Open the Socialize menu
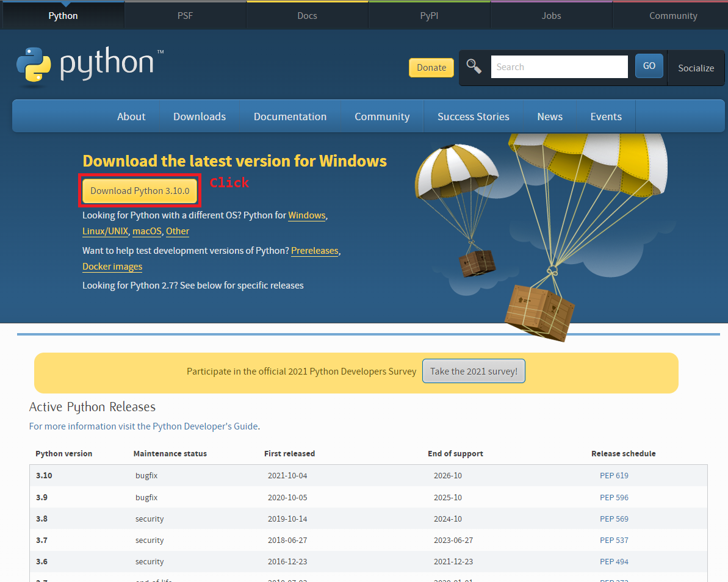This screenshot has width=728, height=582. pos(696,68)
